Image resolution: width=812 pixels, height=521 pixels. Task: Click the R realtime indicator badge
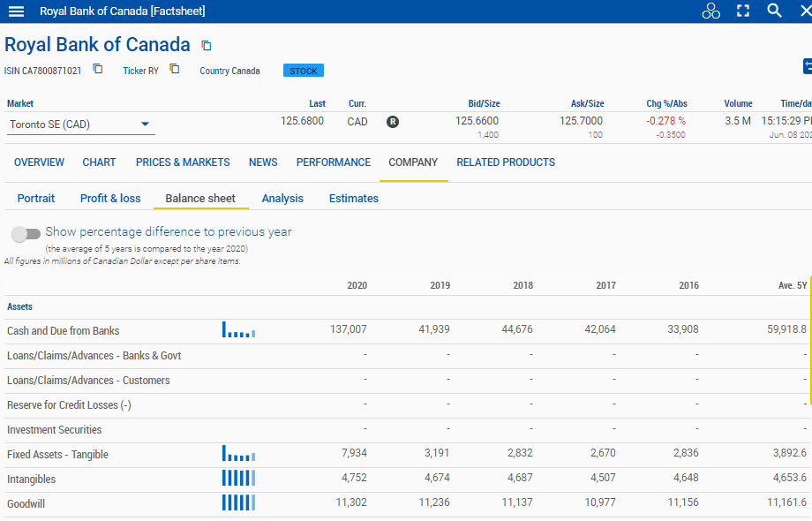(393, 122)
